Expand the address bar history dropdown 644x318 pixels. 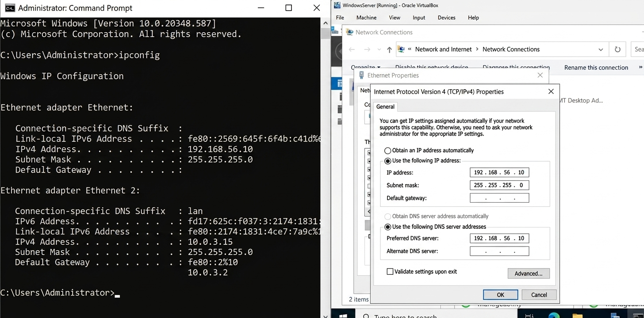pyautogui.click(x=601, y=49)
